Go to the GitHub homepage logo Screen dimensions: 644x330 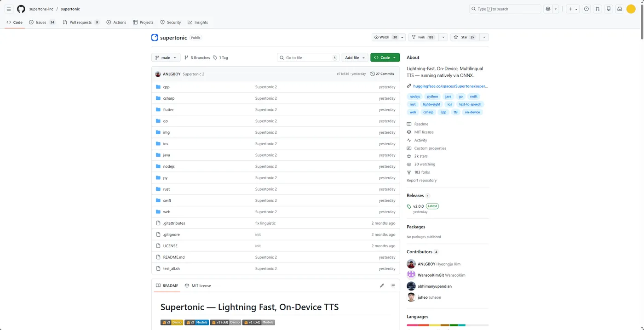click(x=21, y=9)
